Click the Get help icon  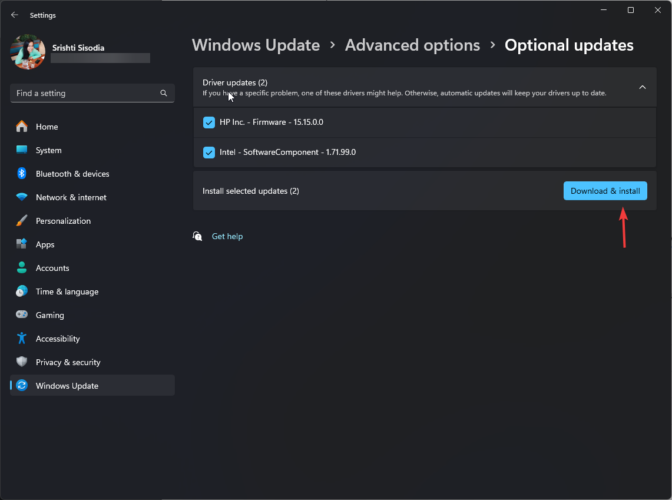tap(197, 236)
